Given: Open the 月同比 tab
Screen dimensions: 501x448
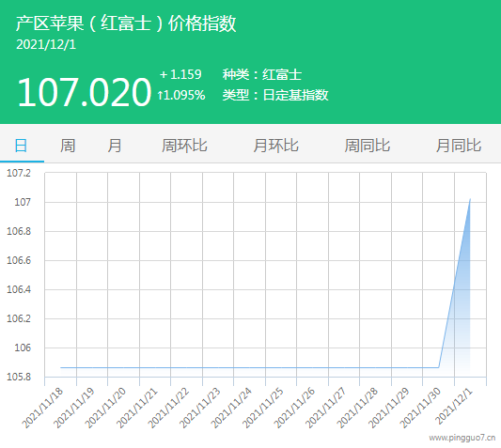Looking at the screenshot, I should [459, 146].
